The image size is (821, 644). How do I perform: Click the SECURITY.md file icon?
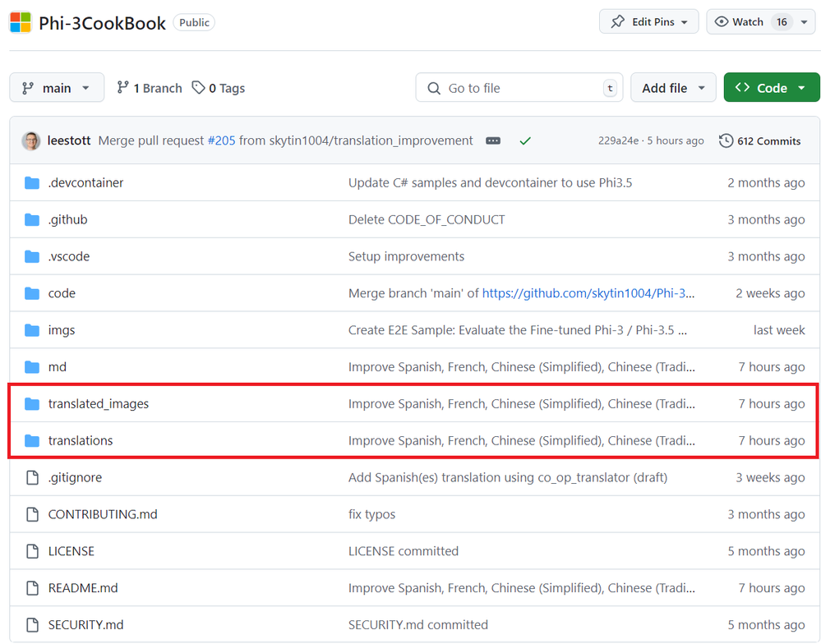click(33, 624)
